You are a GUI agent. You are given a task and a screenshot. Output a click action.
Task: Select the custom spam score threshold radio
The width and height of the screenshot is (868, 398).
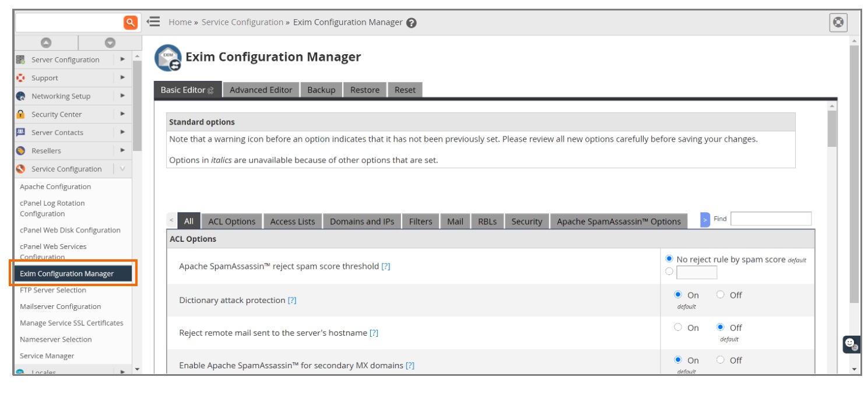tap(669, 272)
